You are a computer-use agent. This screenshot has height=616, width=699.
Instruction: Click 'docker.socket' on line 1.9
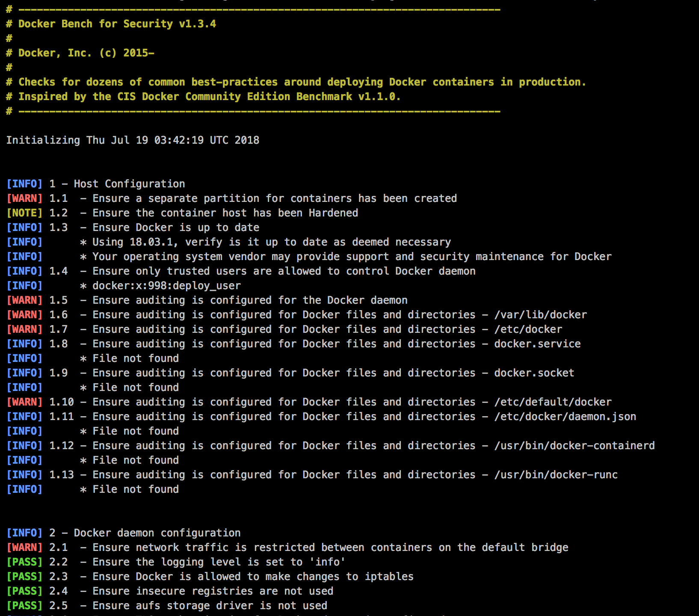(x=534, y=373)
